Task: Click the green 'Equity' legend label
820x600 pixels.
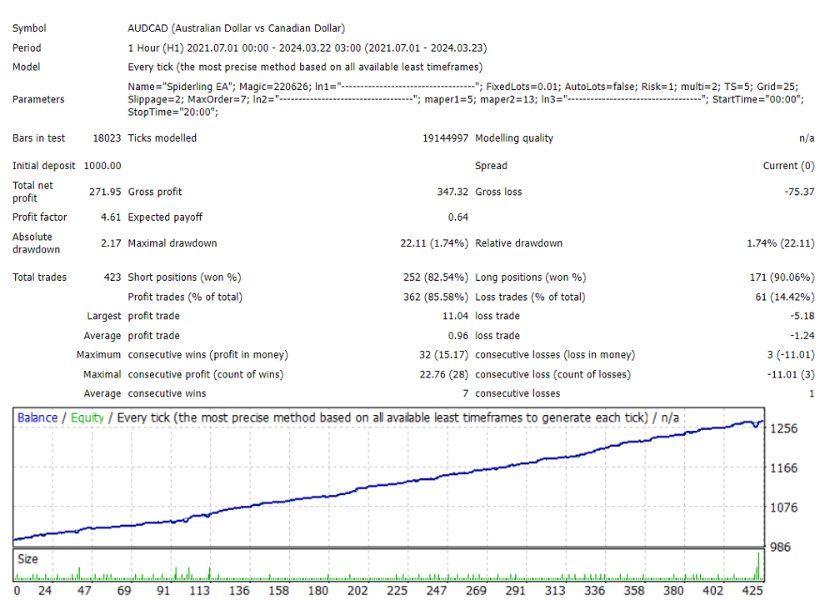Action: point(87,418)
